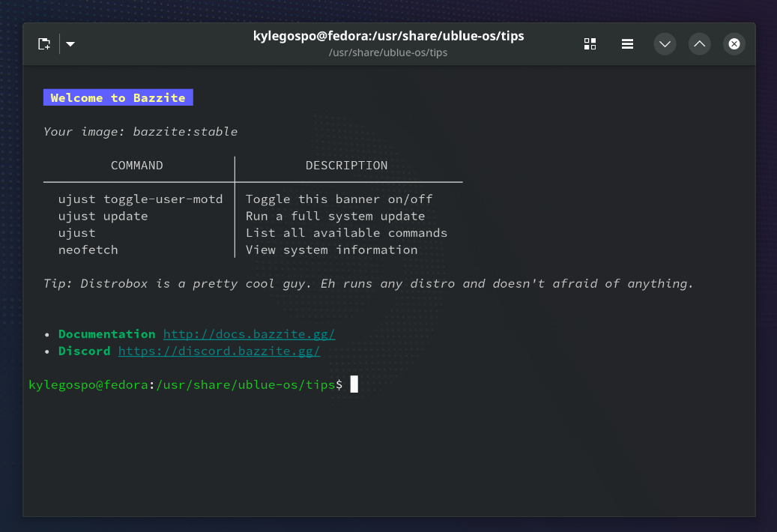Click the 'ujust toggle-user-motd' command text
Viewport: 777px width, 532px height.
click(140, 199)
